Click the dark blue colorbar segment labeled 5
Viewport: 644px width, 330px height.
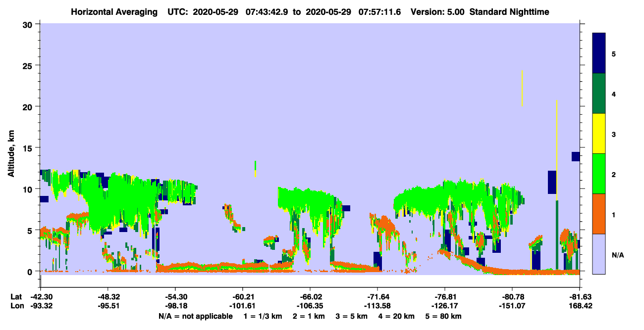(599, 53)
